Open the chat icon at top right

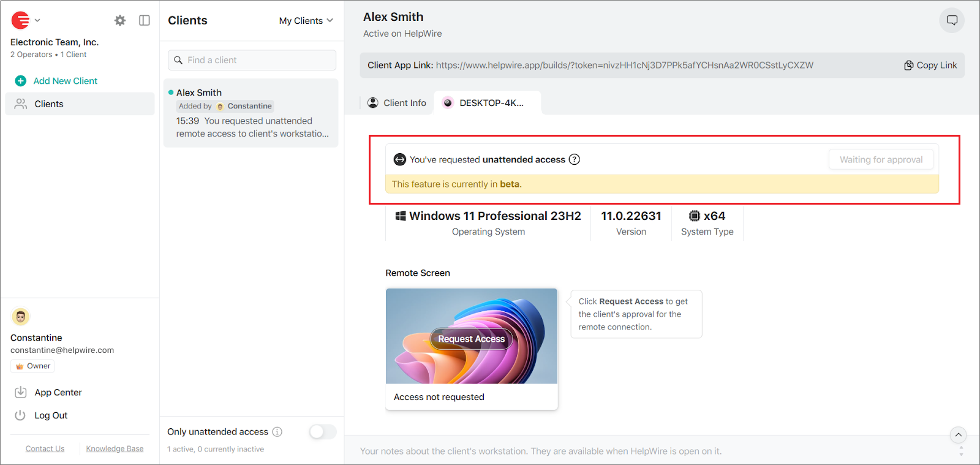[951, 20]
